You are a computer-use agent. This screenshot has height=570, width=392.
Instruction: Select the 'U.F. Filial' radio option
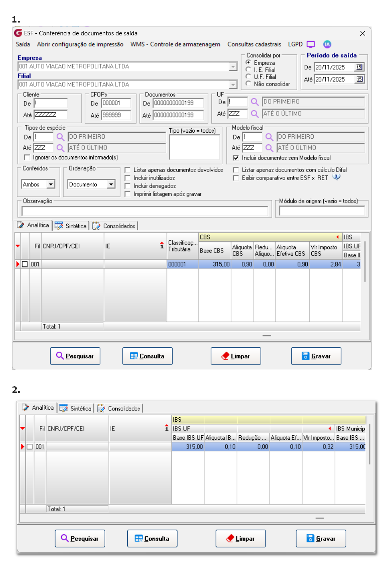click(x=248, y=76)
